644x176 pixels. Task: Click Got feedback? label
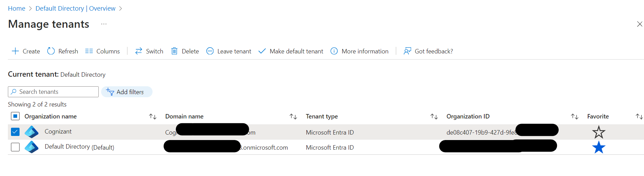coord(434,51)
